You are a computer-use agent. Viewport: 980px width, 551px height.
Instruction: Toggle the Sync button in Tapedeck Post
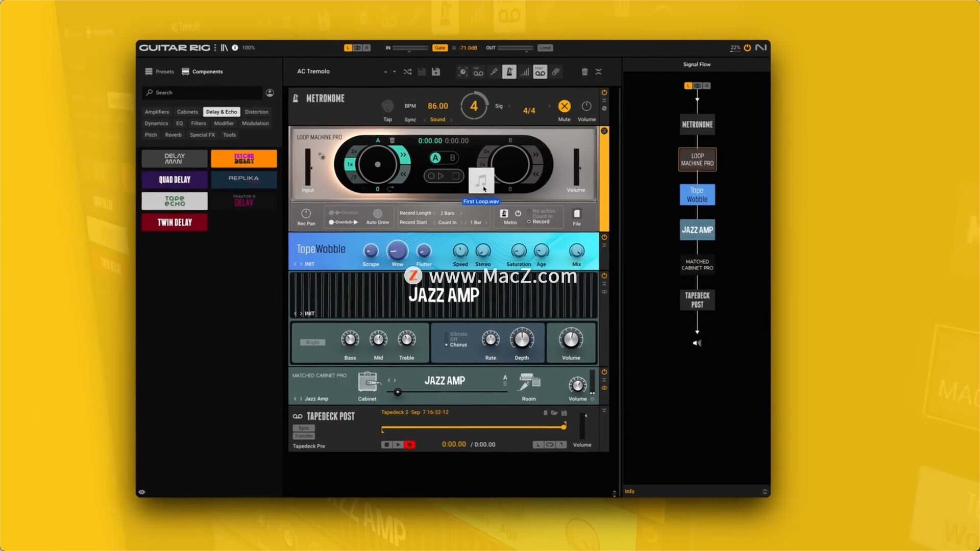(x=304, y=428)
